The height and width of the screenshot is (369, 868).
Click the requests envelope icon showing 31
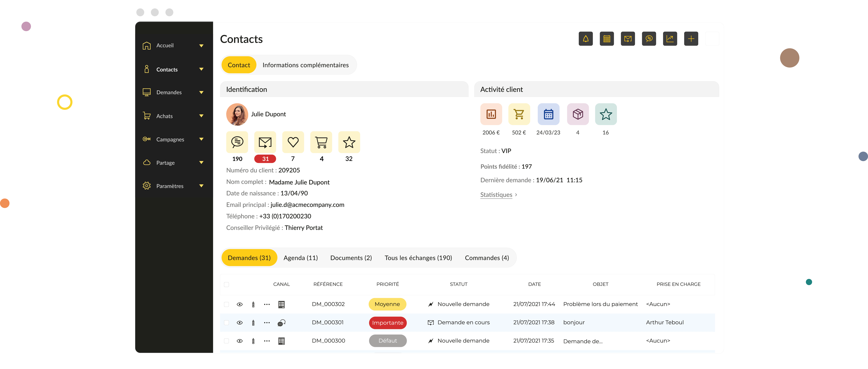click(x=265, y=142)
